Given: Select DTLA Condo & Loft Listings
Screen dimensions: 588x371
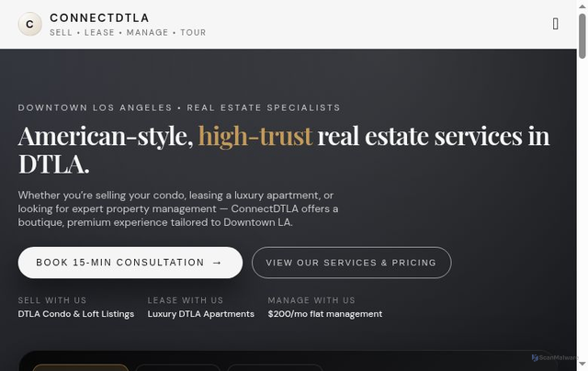Looking at the screenshot, I should click(76, 314).
